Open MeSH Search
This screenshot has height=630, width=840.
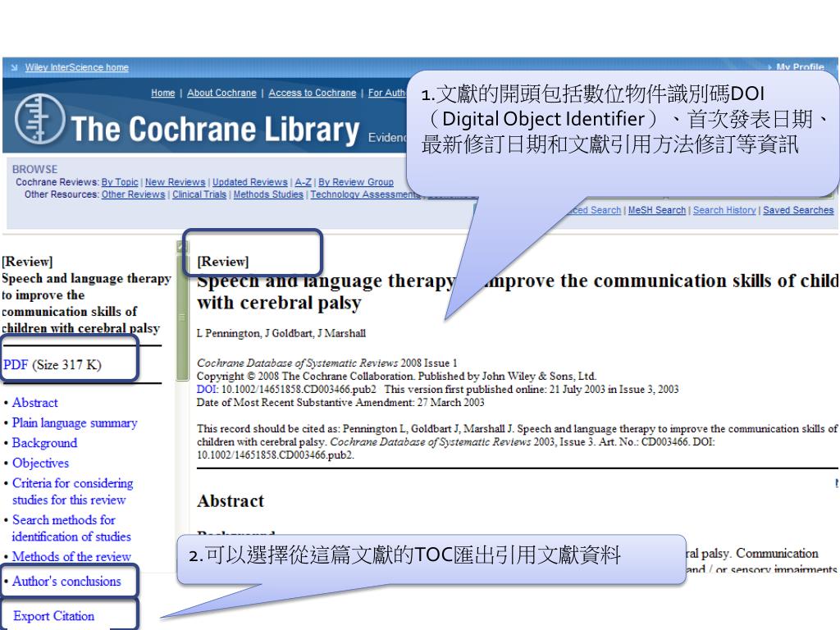click(x=657, y=210)
